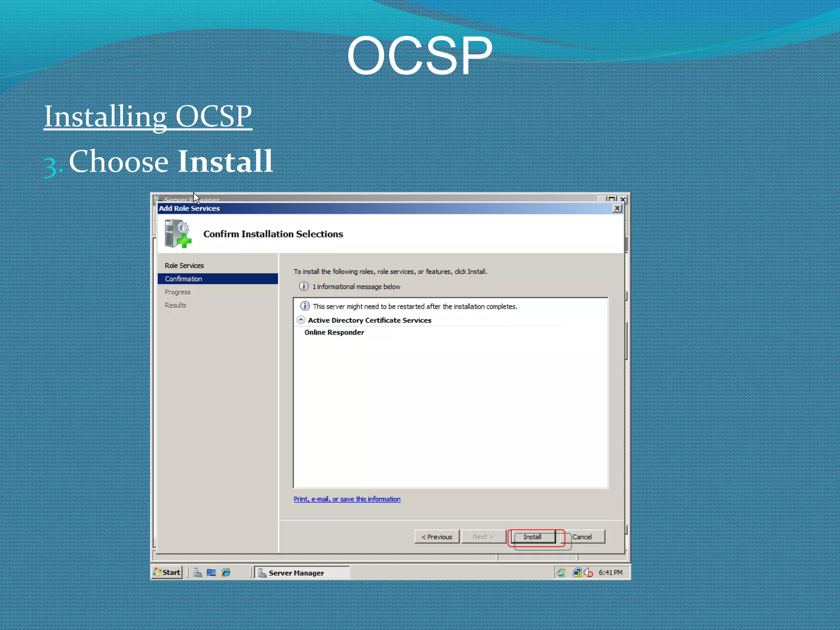Open the Start menu
The height and width of the screenshot is (630, 840).
(x=167, y=573)
